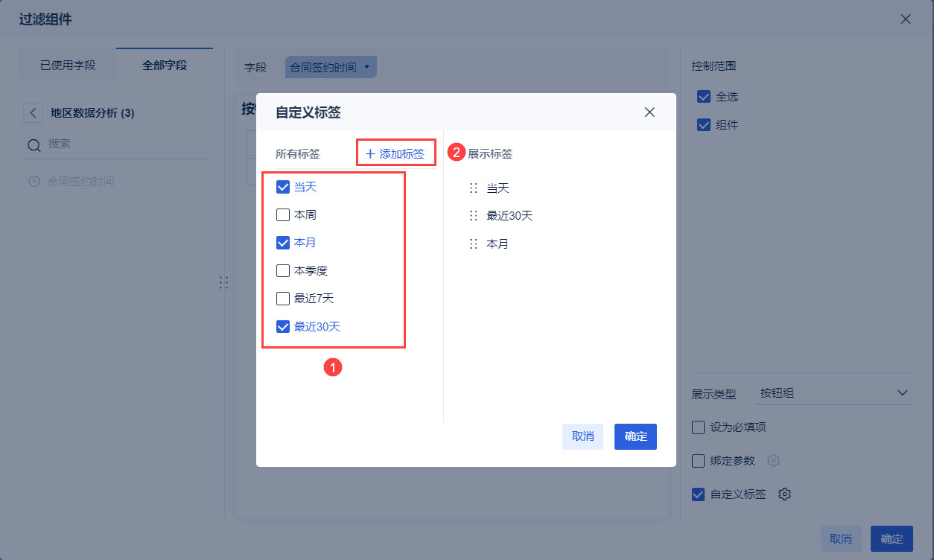
Task: Click 确定 in the 自定义标签 dialog
Action: [x=635, y=436]
